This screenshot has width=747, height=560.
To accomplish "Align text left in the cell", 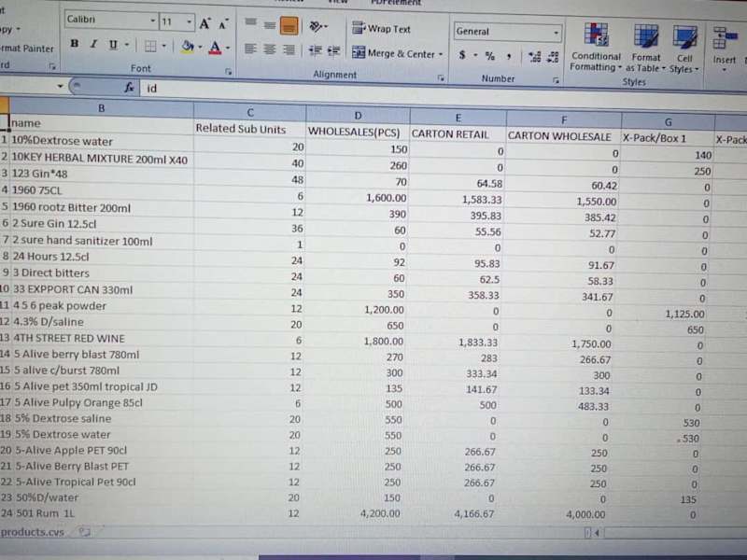I will 250,49.
